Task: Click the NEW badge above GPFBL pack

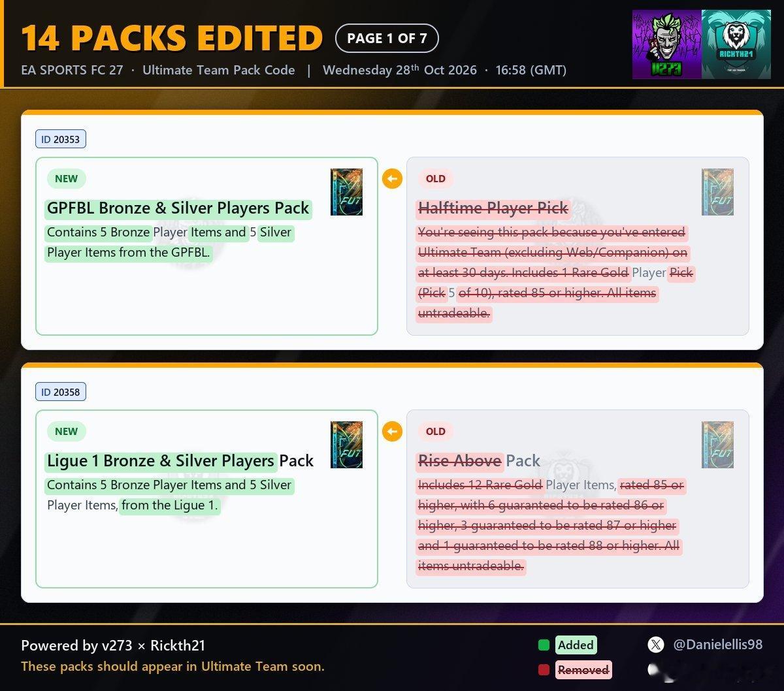Action: coord(67,179)
